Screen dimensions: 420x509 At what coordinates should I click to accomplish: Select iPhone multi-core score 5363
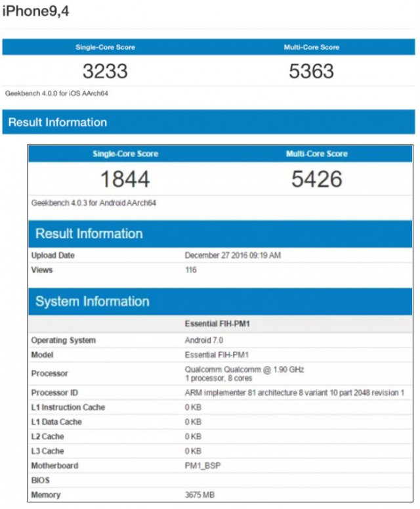tap(311, 71)
